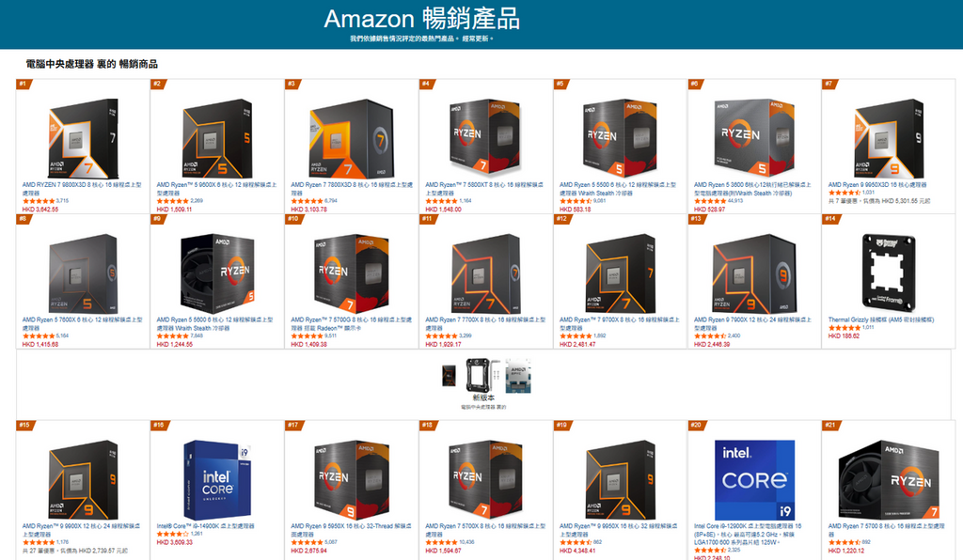Open the AMD Ryzen 9 5950X title link

pos(352,530)
